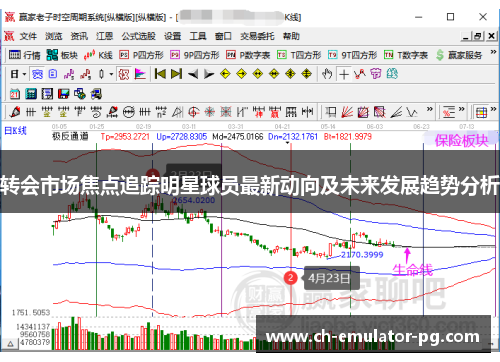
Task: Toggle the crosshair cursor tool
Action: click(344, 74)
